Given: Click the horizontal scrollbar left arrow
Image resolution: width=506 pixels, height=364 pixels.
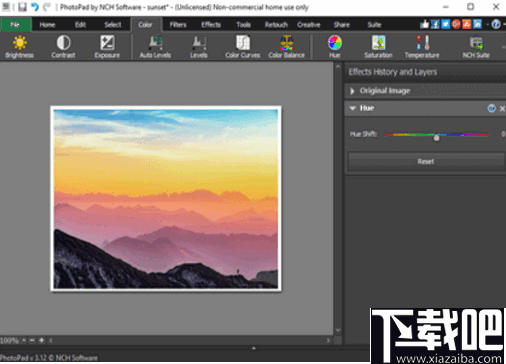Looking at the screenshot, I should pos(51,340).
